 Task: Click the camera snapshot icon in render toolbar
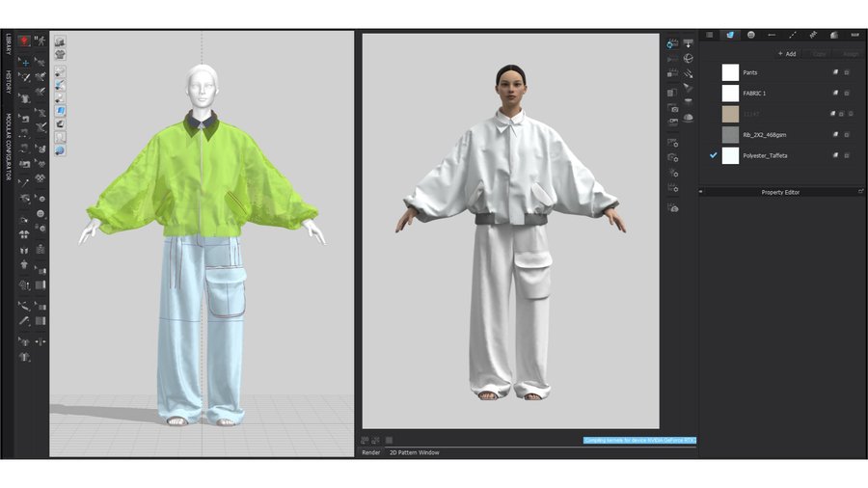[673, 109]
